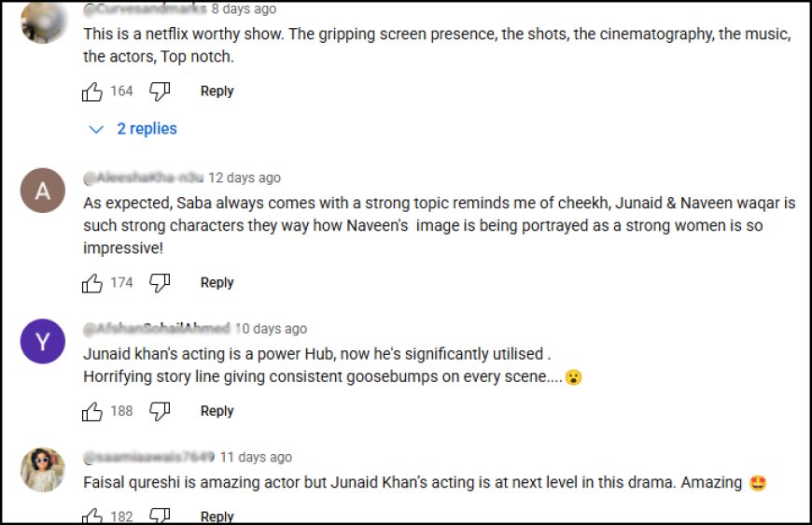Open the '10 days ago' comment timestamp
The width and height of the screenshot is (812, 525).
pyautogui.click(x=271, y=329)
